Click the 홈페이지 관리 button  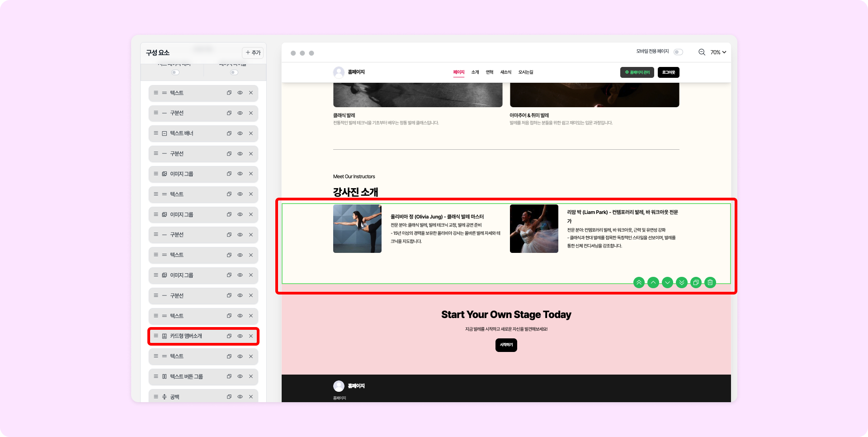(x=637, y=72)
